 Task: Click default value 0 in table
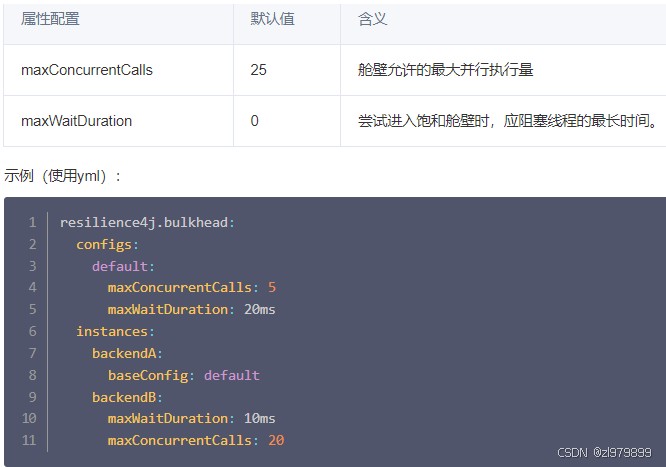click(x=254, y=121)
